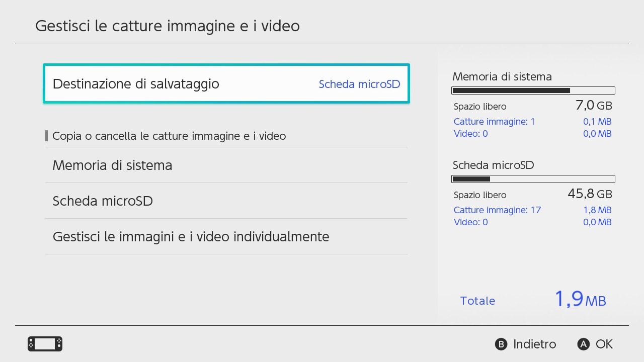This screenshot has height=362, width=644.
Task: Click the 7,0 GB free space value
Action: click(593, 106)
